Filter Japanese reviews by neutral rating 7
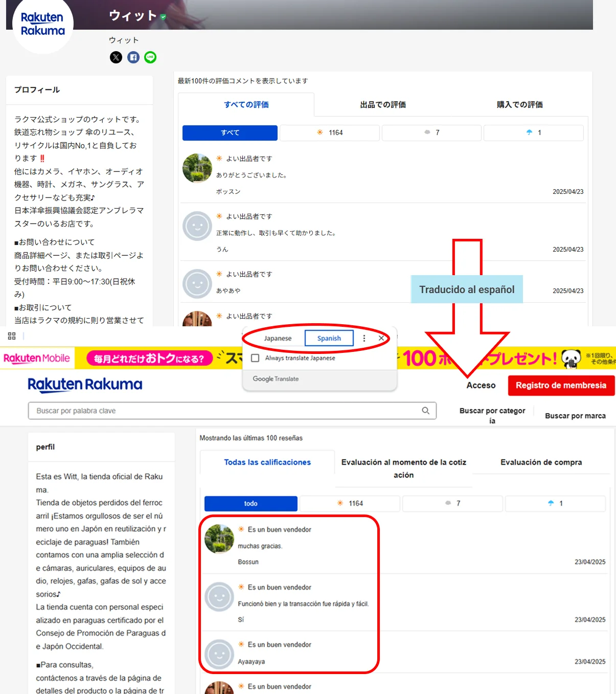Image resolution: width=616 pixels, height=694 pixels. pos(431,132)
